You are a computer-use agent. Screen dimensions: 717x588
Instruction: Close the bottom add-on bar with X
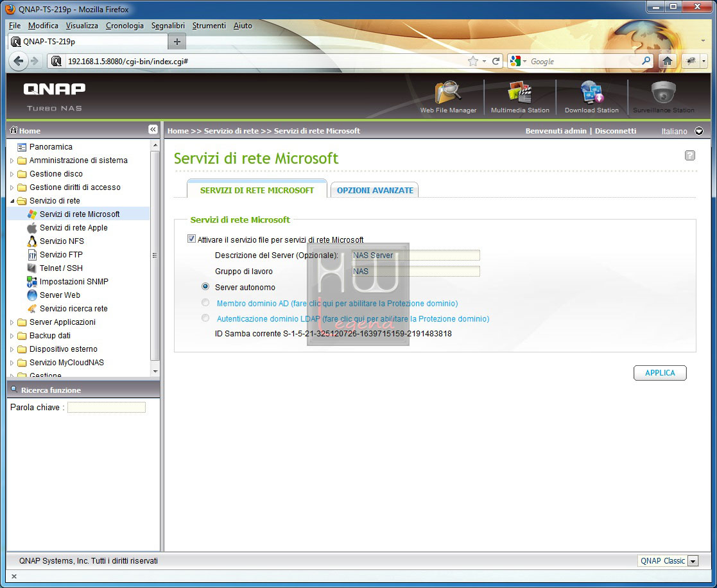coord(13,576)
